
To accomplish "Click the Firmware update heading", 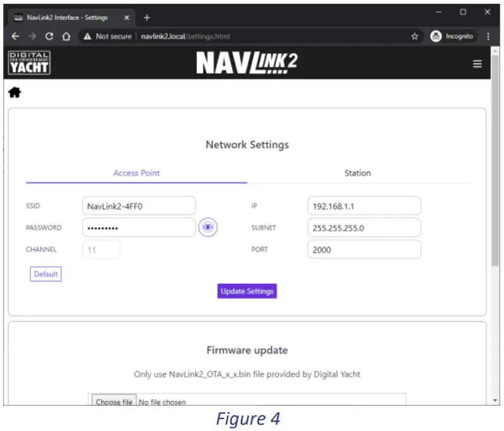I will 247,350.
